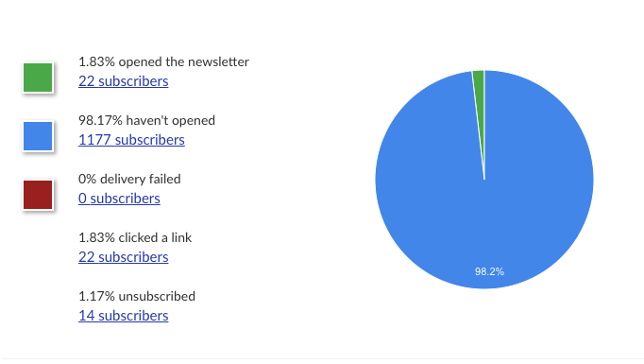The image size is (644, 364).
Task: Open the 1177 subscribers link
Action: [131, 140]
